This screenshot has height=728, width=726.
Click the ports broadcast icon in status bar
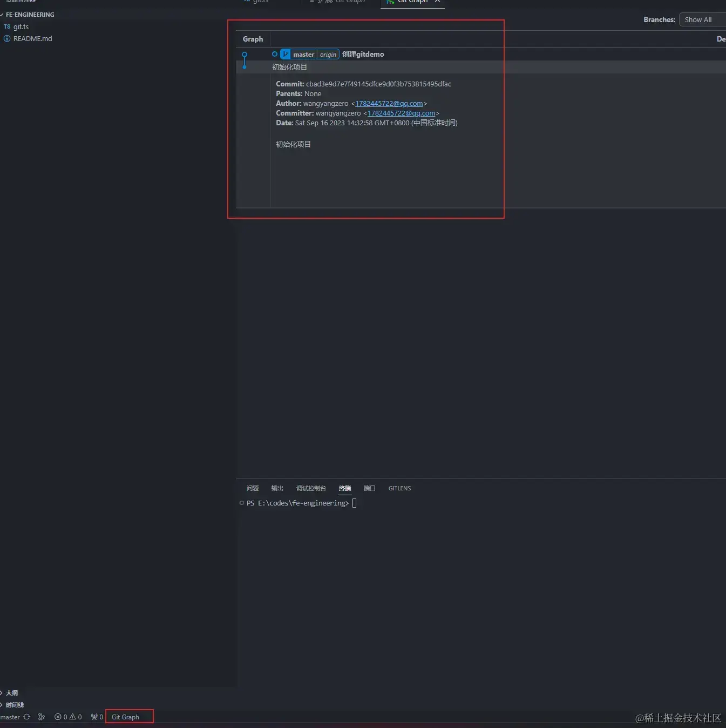click(x=94, y=717)
